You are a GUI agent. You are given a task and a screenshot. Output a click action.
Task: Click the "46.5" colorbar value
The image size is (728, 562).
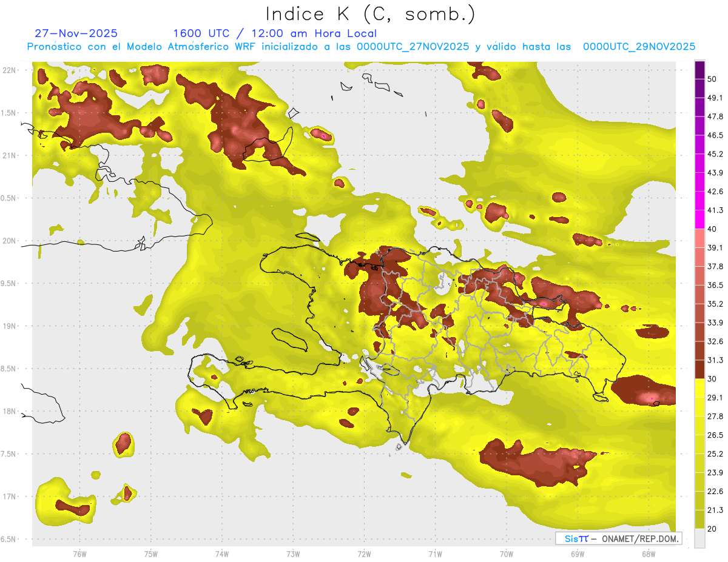tap(715, 135)
